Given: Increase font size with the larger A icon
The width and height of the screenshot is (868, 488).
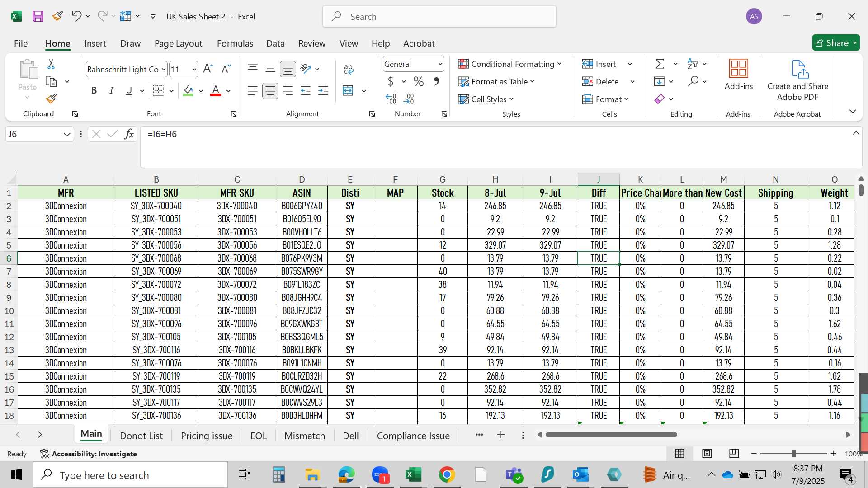Looking at the screenshot, I should tap(208, 69).
